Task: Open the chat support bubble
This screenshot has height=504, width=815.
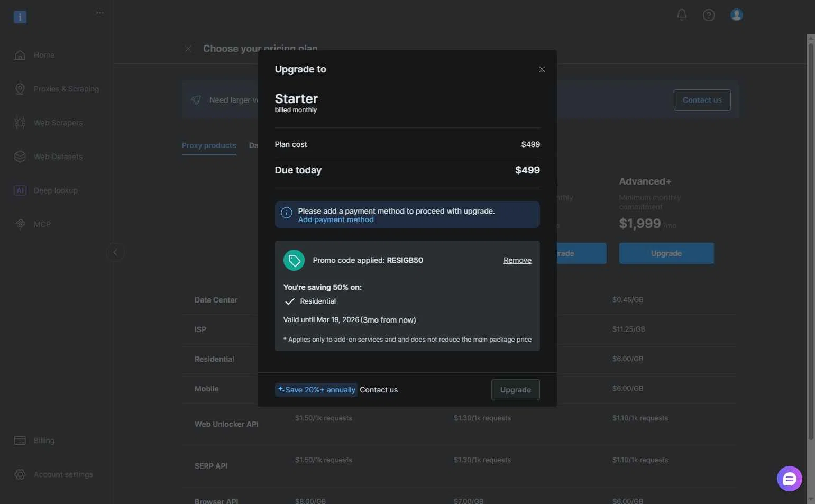Action: pyautogui.click(x=789, y=479)
